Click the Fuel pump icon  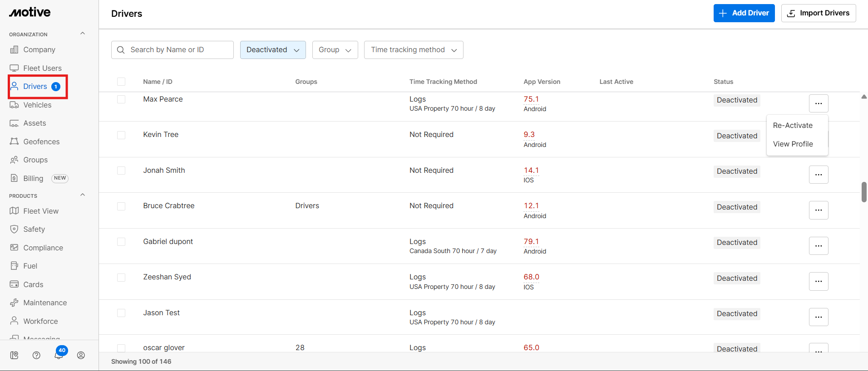click(x=14, y=266)
